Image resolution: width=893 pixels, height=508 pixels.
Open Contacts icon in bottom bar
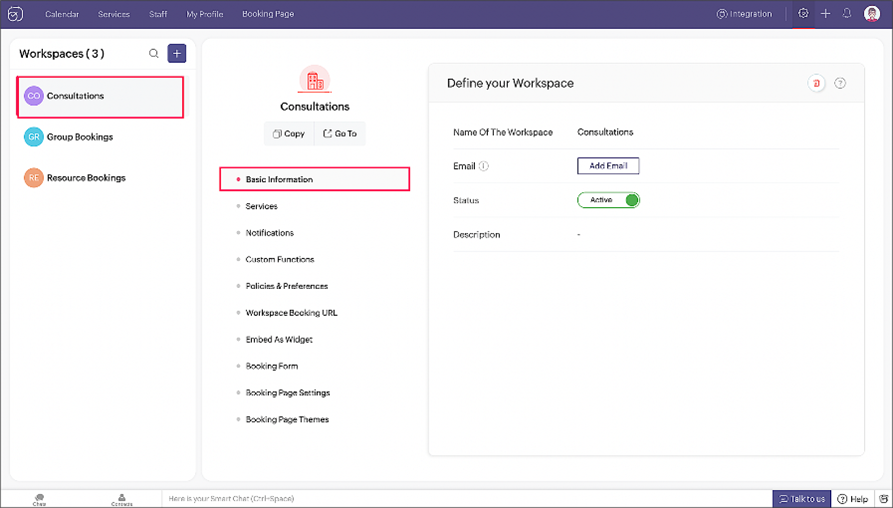click(121, 498)
